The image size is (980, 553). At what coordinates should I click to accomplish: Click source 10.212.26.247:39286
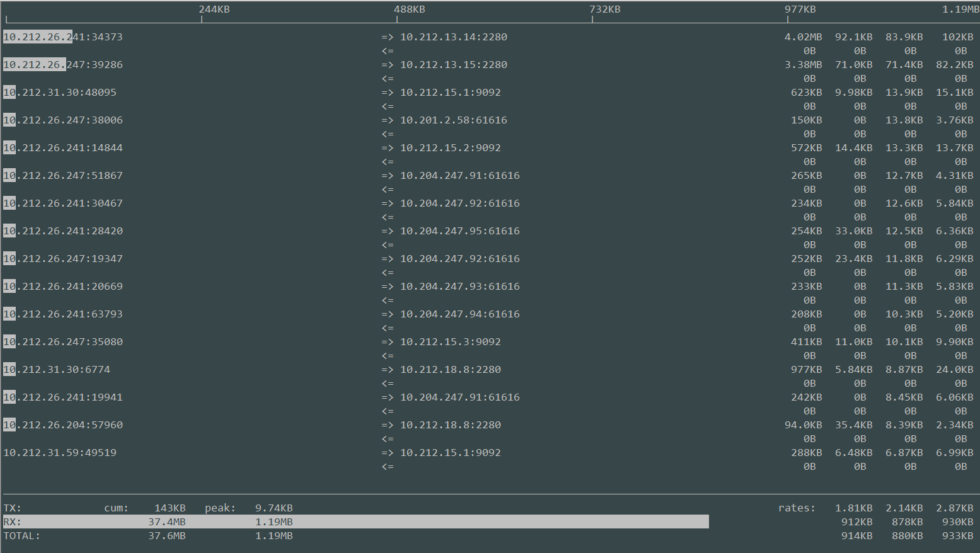coord(63,65)
